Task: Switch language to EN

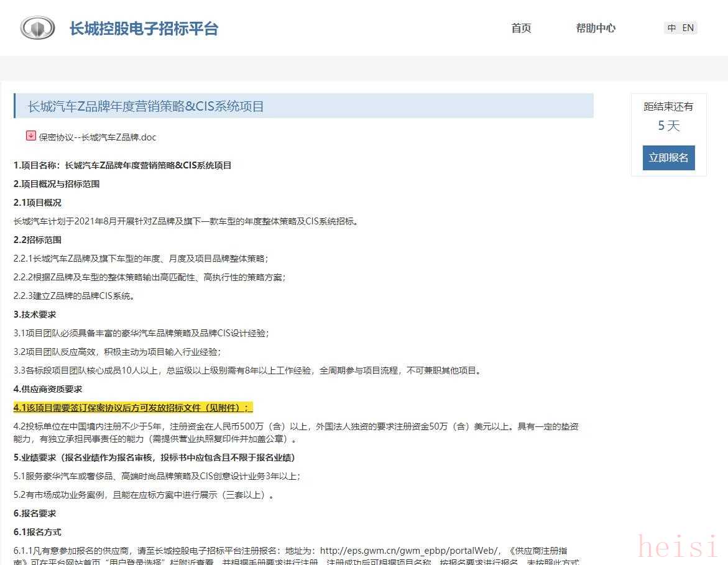Action: coord(688,28)
